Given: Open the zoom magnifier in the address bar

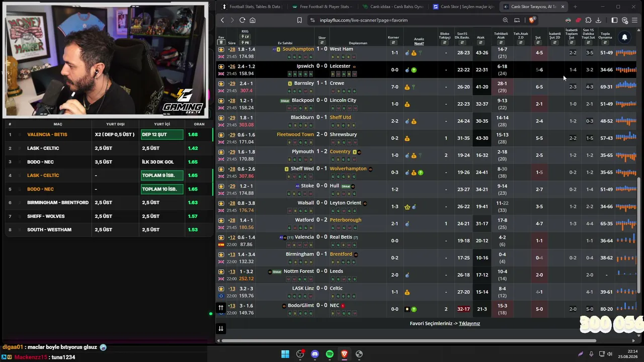Looking at the screenshot, I should pos(505,20).
